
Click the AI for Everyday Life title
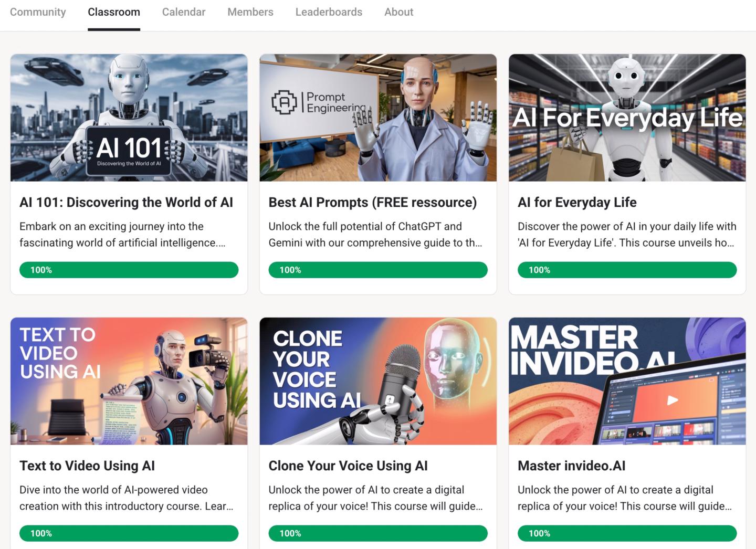click(577, 202)
